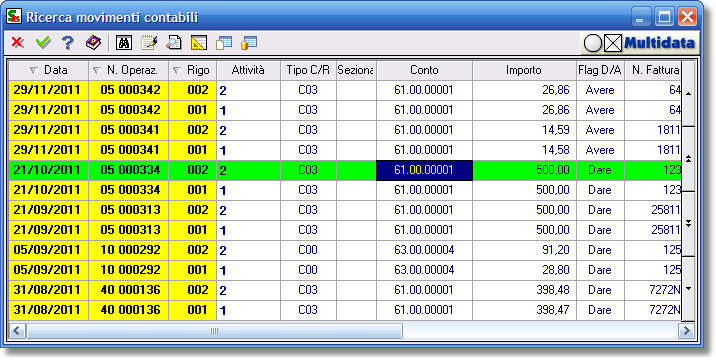Select Dare flag in operation 05 000334 rigo 001
716x360 pixels.
click(x=600, y=190)
